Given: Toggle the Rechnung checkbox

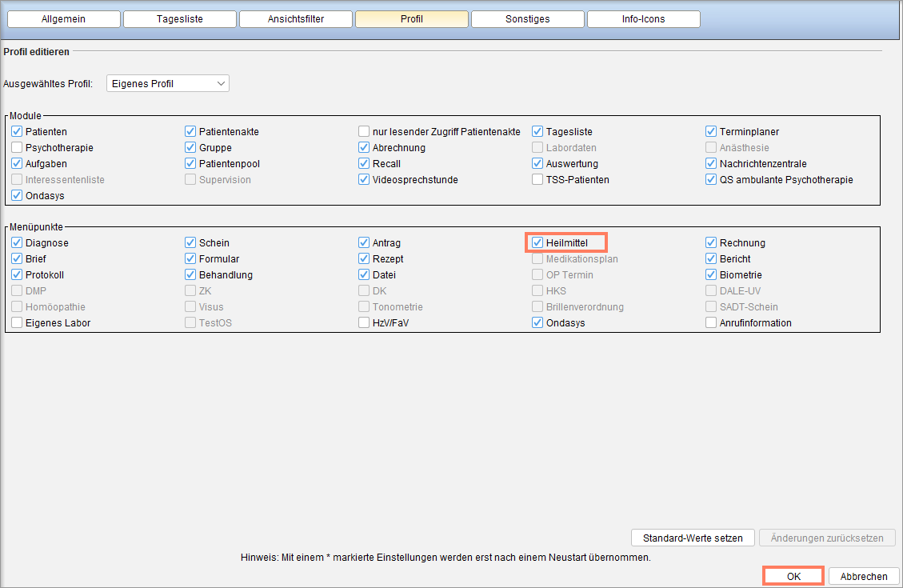Looking at the screenshot, I should click(x=711, y=242).
